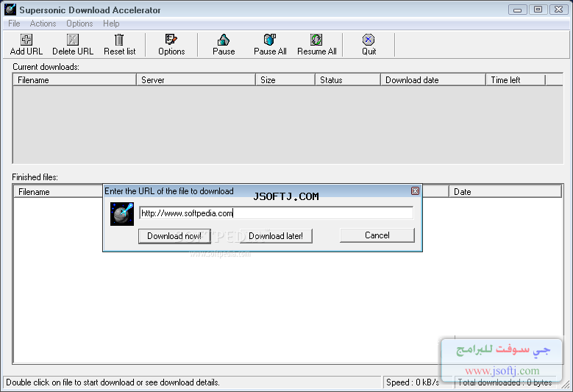
Task: Click the Quit toolbar icon
Action: [369, 40]
